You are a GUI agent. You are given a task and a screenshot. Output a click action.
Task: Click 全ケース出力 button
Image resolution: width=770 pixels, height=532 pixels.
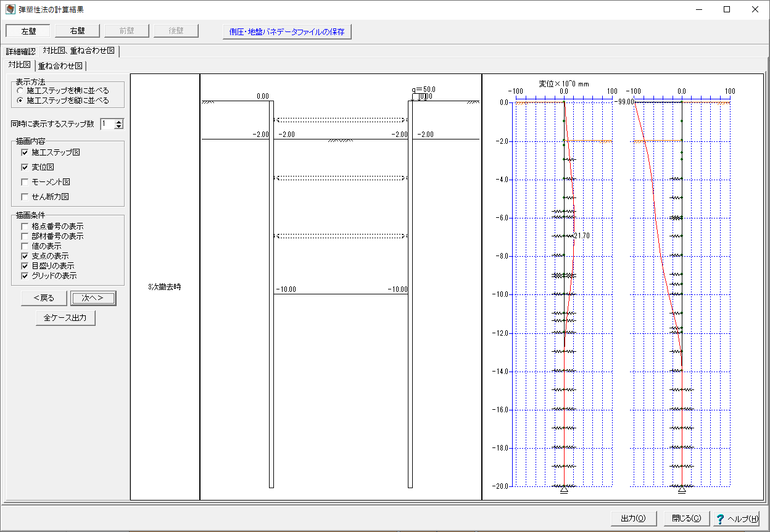65,318
